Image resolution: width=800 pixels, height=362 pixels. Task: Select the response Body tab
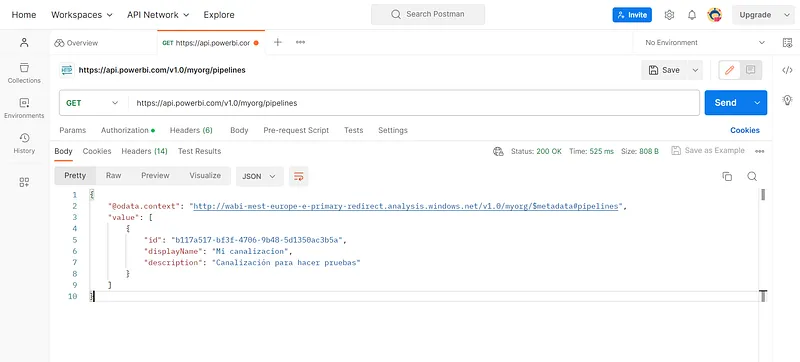[x=63, y=151]
